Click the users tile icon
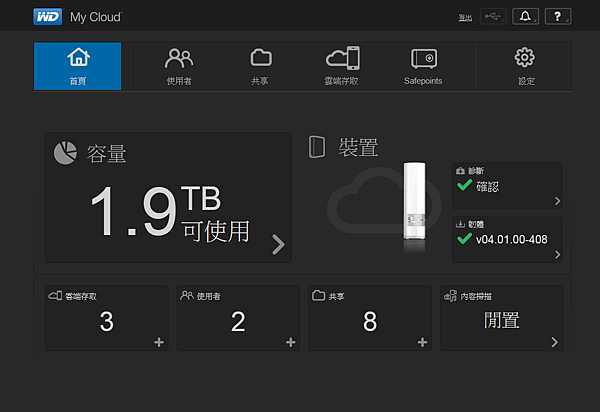Image resolution: width=600 pixels, height=412 pixels. tap(187, 295)
